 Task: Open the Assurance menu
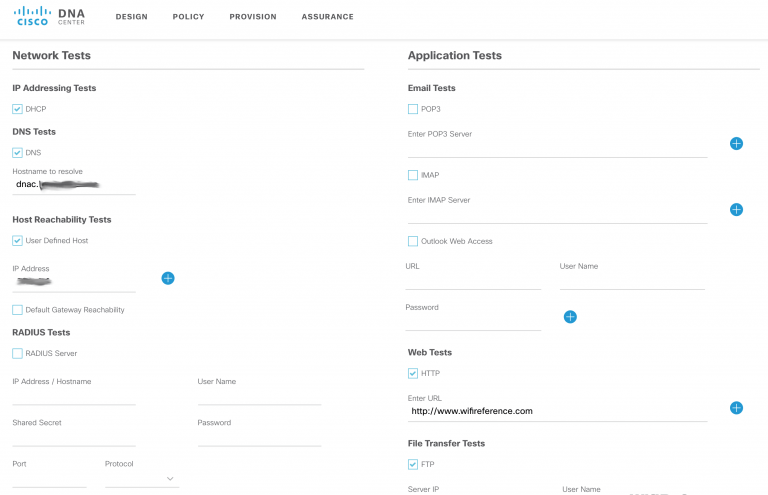(x=327, y=17)
